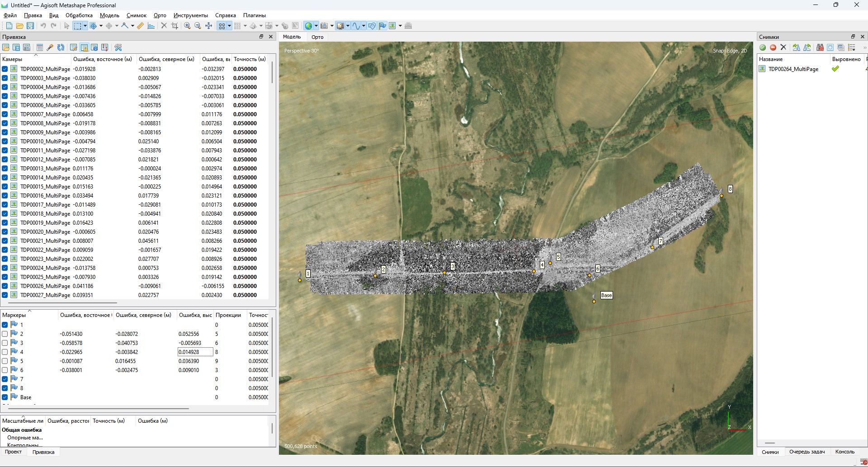868x467 pixels.
Task: Undo the last action
Action: (x=43, y=26)
